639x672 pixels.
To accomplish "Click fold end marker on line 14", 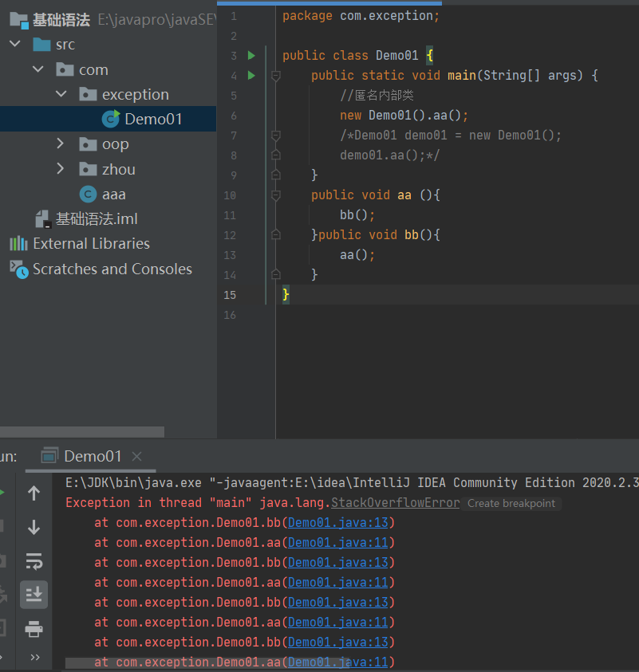I will point(276,274).
